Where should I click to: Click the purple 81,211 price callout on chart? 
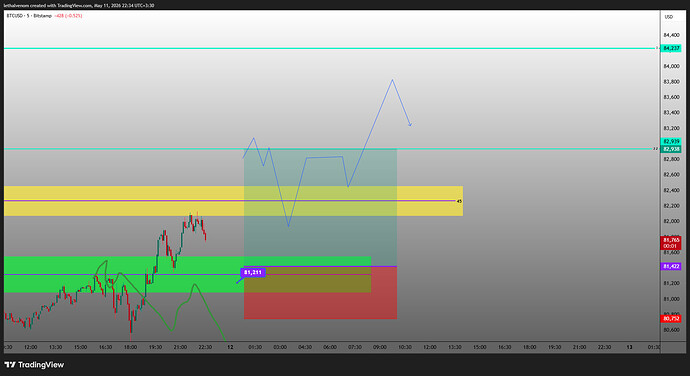(253, 273)
